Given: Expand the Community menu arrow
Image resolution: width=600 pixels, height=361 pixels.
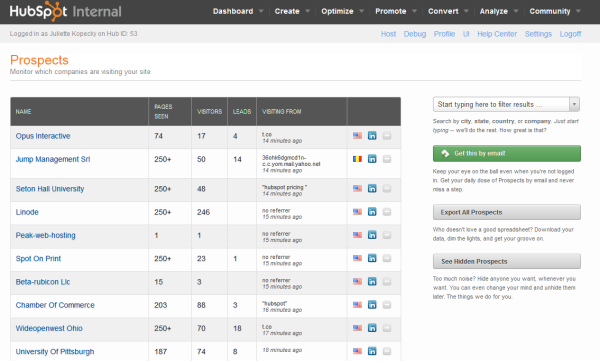Looking at the screenshot, I should [x=578, y=11].
